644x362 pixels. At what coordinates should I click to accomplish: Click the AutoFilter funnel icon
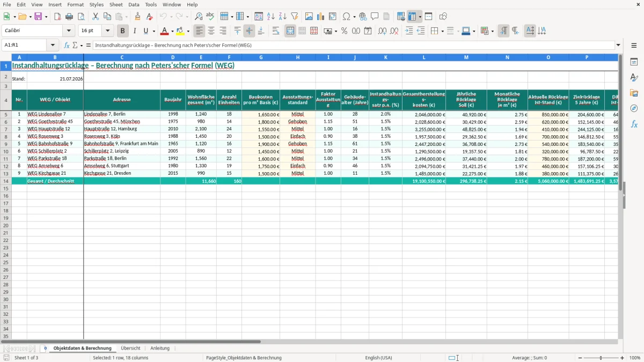point(294,17)
